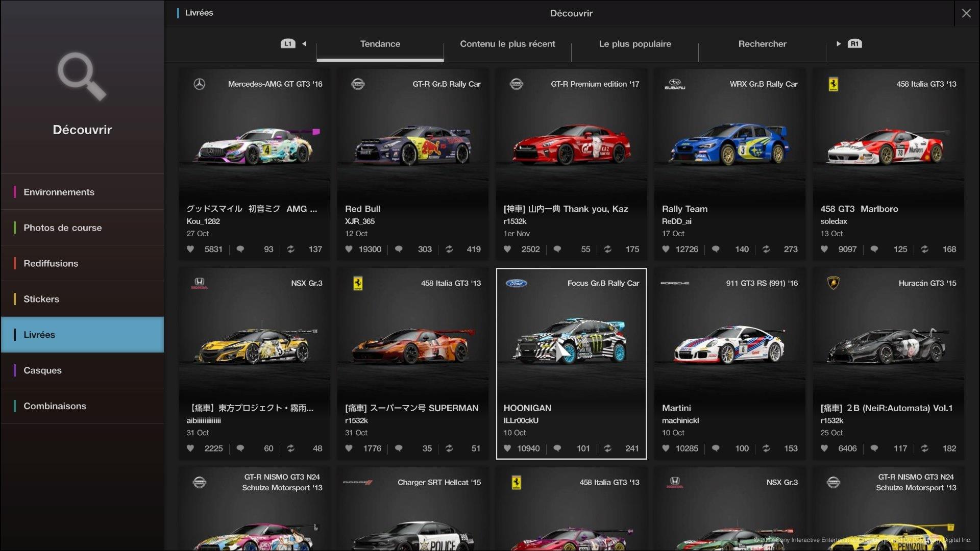Viewport: 980px width, 551px height.
Task: Click share icon on Martini livery
Action: [x=766, y=448]
